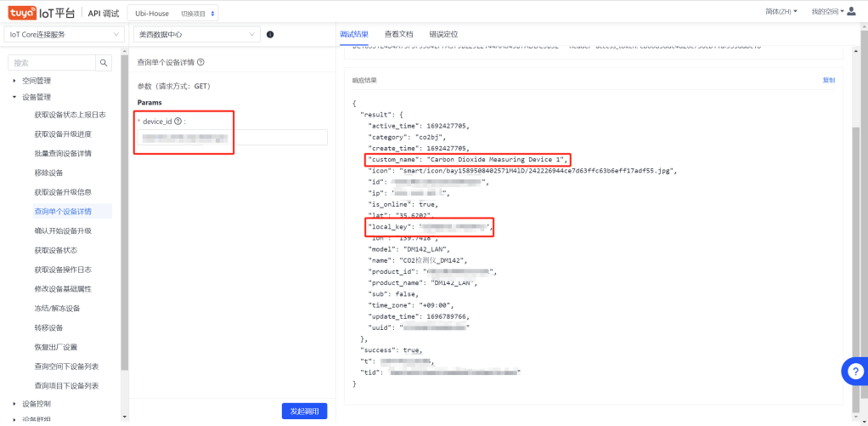Click help icon next to 查询单个设备详情 title
868x426 pixels.
(200, 62)
